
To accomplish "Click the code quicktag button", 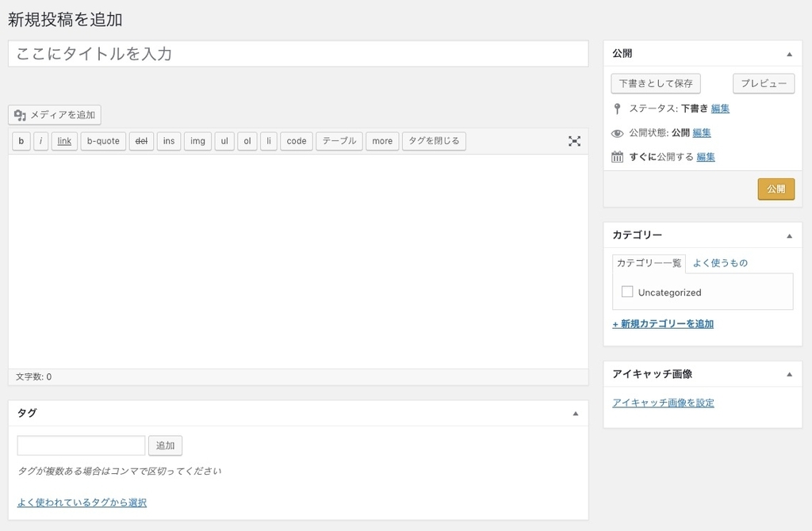I will [x=297, y=141].
